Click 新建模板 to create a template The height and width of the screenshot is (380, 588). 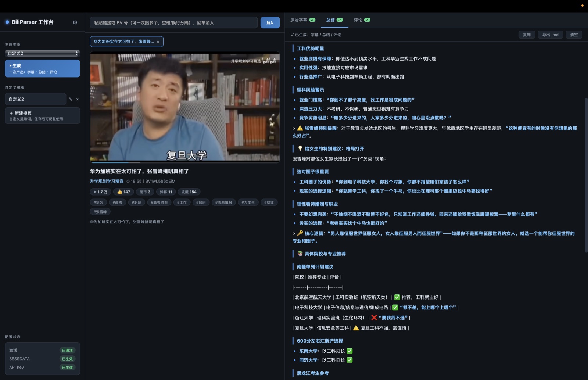(42, 115)
